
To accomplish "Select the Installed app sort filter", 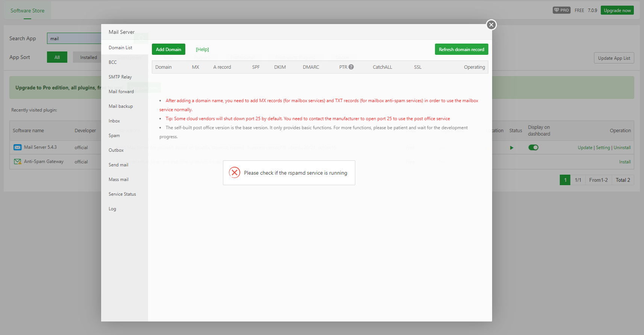I will click(x=88, y=57).
